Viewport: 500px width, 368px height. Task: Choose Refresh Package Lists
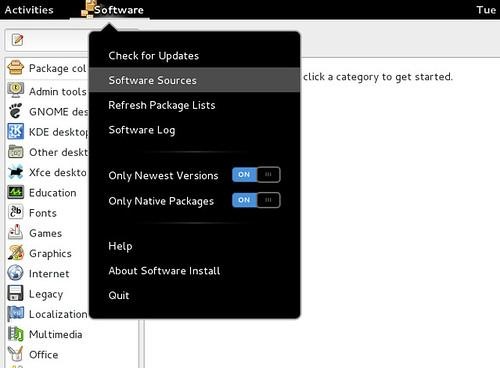coord(195,105)
